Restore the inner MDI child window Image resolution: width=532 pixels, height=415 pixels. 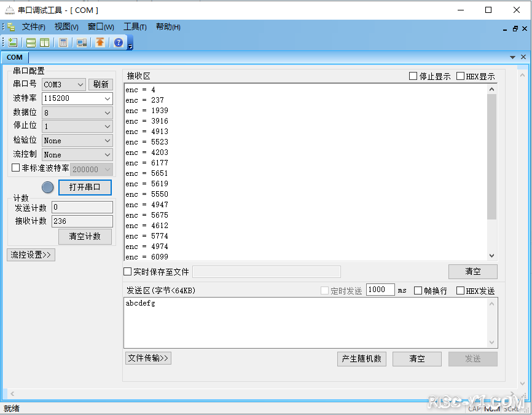coord(515,29)
